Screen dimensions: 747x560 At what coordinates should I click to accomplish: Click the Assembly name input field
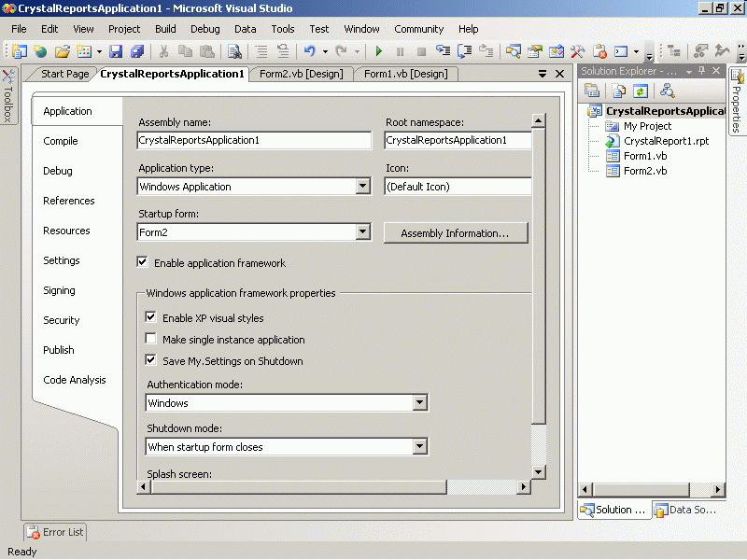(254, 141)
